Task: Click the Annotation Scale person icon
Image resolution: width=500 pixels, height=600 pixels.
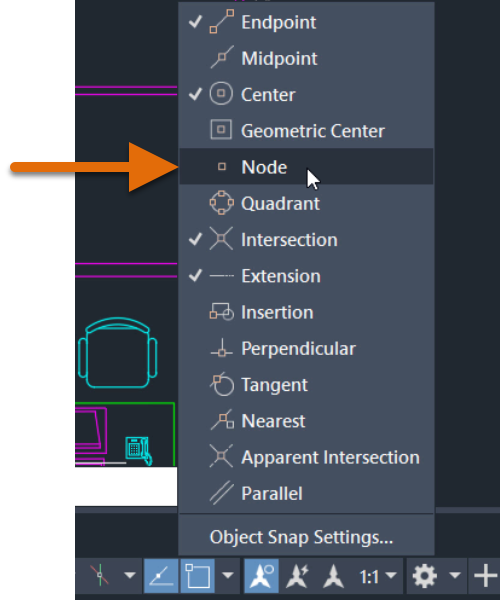Action: pyautogui.click(x=334, y=576)
